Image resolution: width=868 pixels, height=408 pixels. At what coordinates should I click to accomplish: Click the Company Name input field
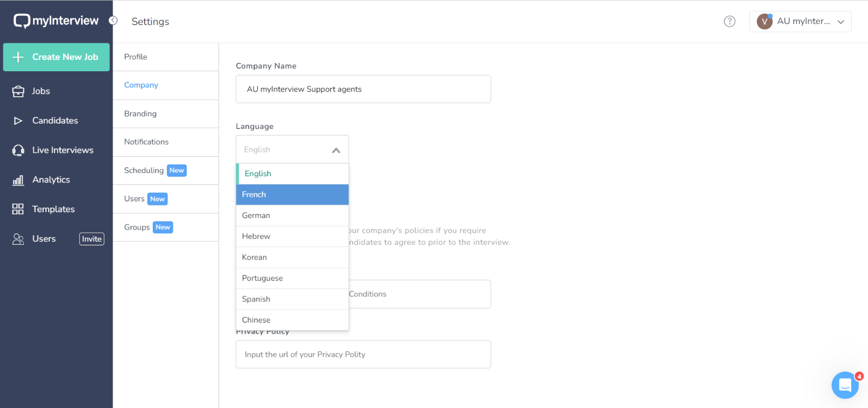click(x=363, y=89)
